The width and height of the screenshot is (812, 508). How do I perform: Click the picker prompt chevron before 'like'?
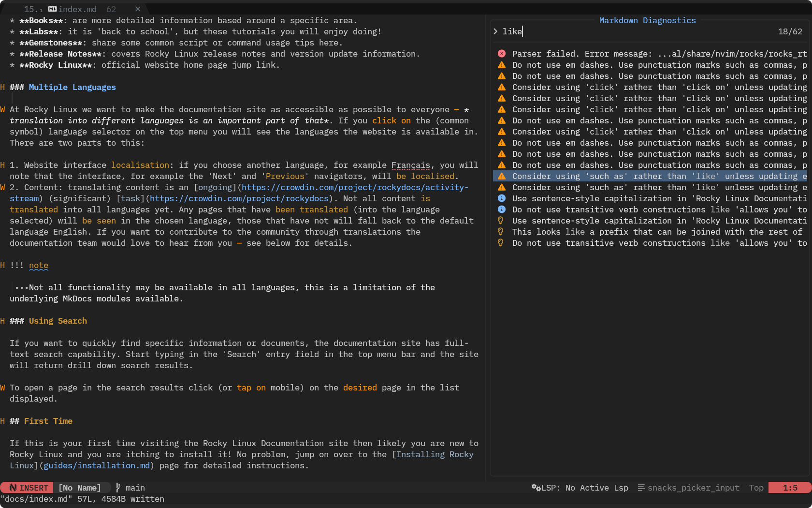click(495, 31)
